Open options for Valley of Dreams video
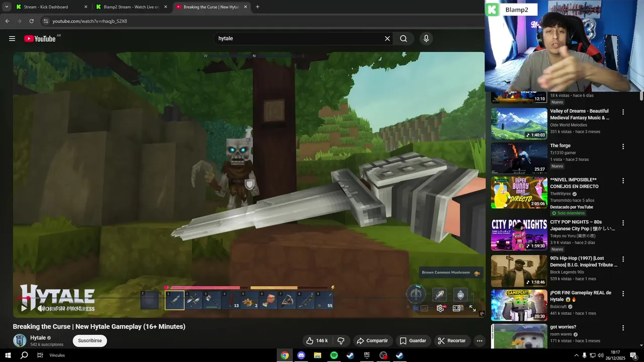 point(623,112)
